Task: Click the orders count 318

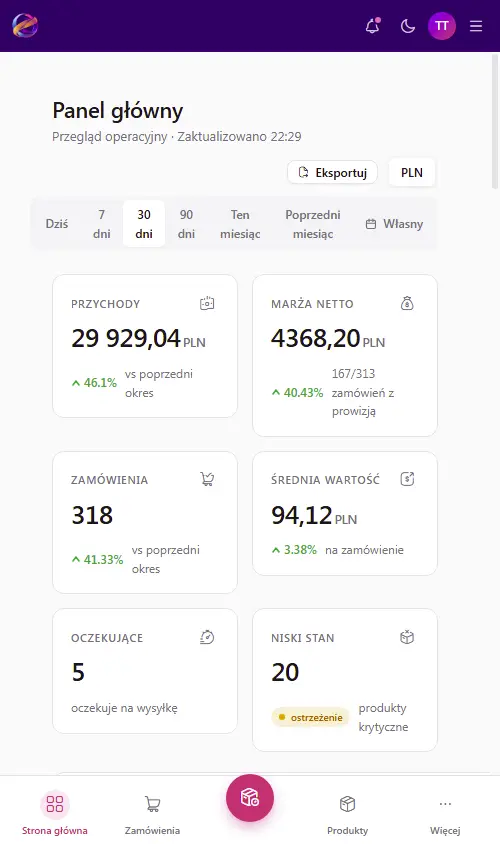Action: click(x=92, y=515)
